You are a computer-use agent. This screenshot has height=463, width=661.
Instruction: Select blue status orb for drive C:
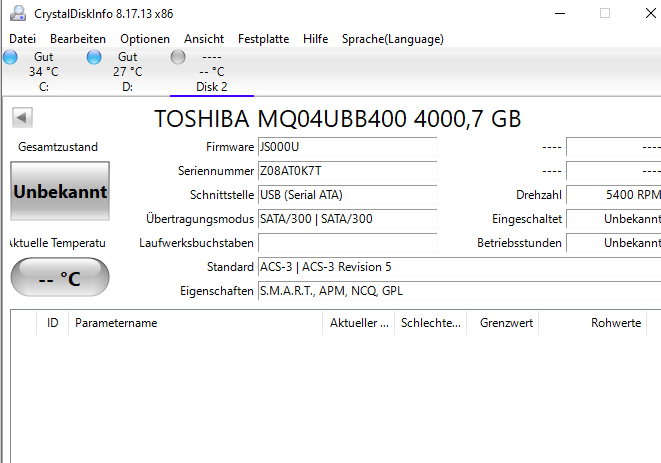[x=10, y=57]
